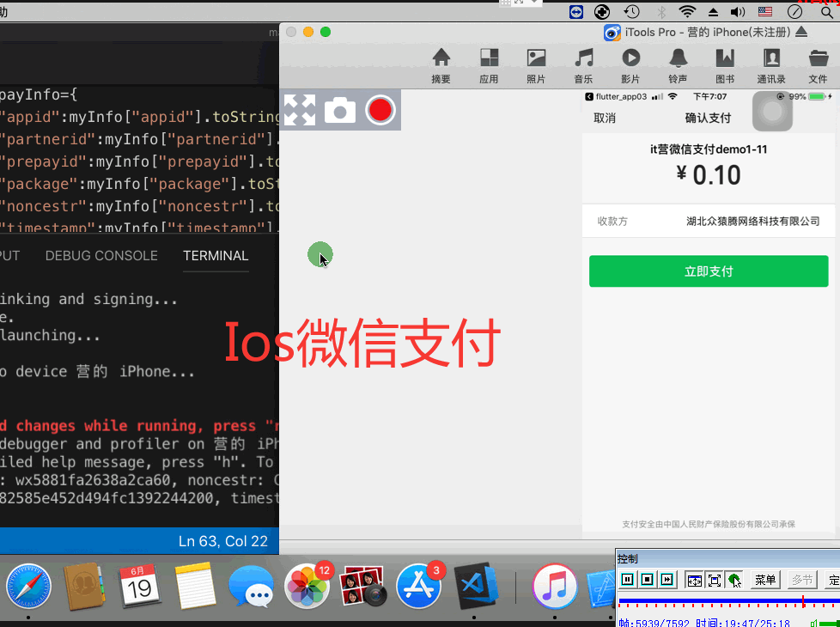Pause playback in the 控制 panel
The width and height of the screenshot is (840, 627).
[627, 579]
